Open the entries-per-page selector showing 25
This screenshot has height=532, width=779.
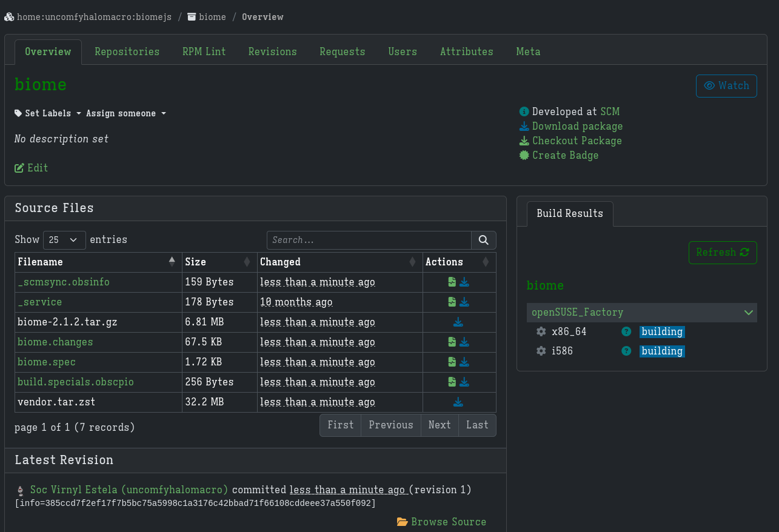64,240
